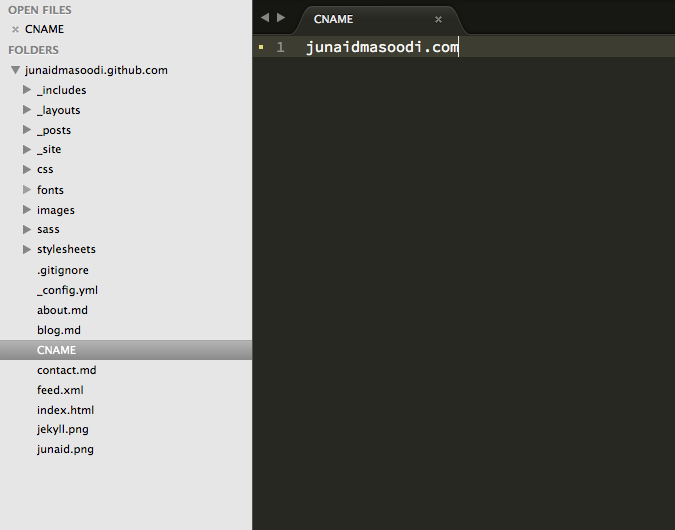Expand the _includes folder
675x530 pixels.
pyautogui.click(x=27, y=90)
